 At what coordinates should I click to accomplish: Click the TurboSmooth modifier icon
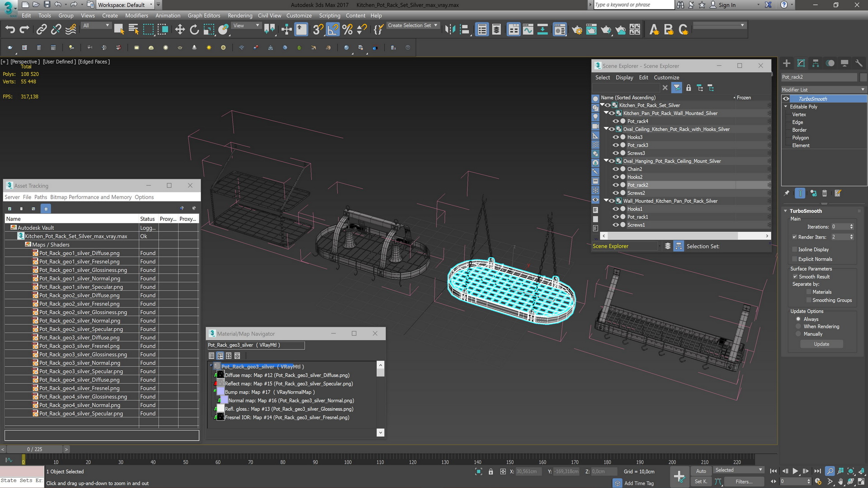point(786,99)
